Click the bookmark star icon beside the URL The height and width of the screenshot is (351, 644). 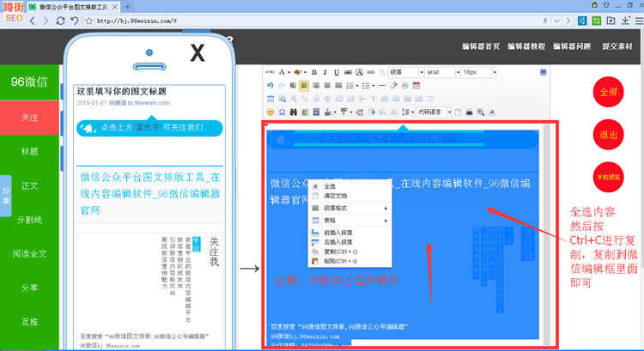[x=88, y=21]
